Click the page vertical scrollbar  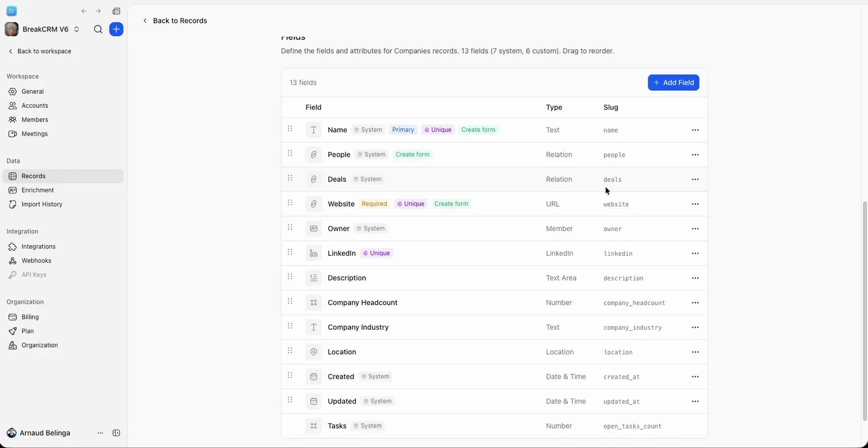[865, 310]
